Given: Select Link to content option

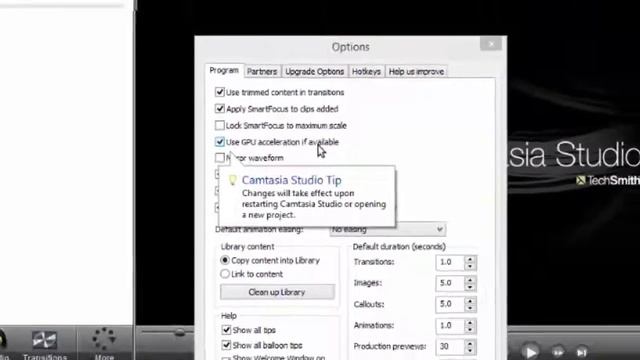Looking at the screenshot, I should (224, 274).
